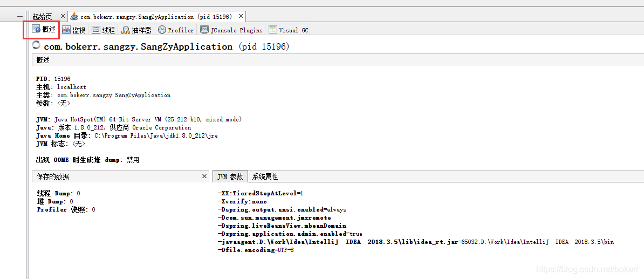Switch to the Profiler tab
The width and height of the screenshot is (644, 279).
click(176, 30)
